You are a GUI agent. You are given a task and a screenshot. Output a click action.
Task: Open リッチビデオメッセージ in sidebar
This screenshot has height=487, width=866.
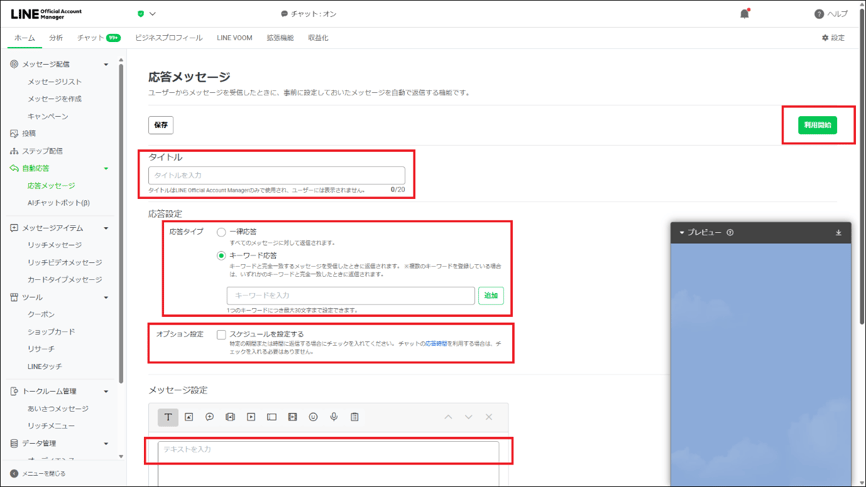(x=65, y=262)
